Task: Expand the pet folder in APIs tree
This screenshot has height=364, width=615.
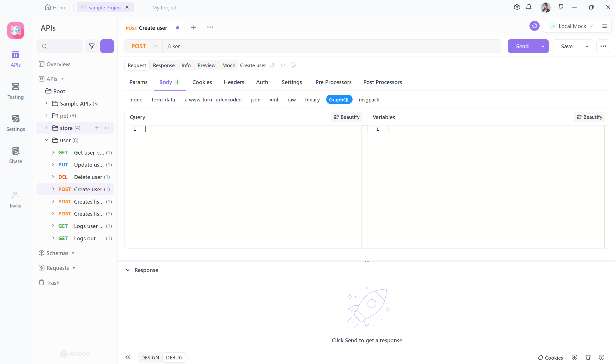Action: coord(46,115)
